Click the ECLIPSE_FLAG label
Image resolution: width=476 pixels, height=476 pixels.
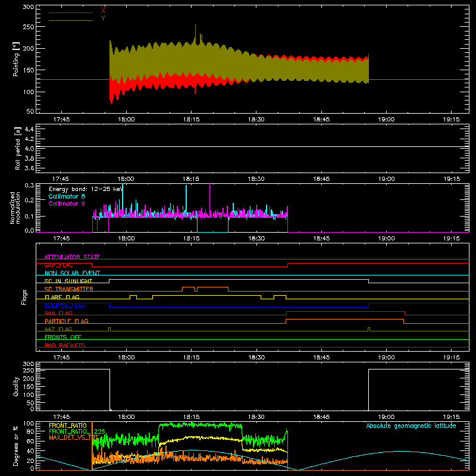pos(65,305)
